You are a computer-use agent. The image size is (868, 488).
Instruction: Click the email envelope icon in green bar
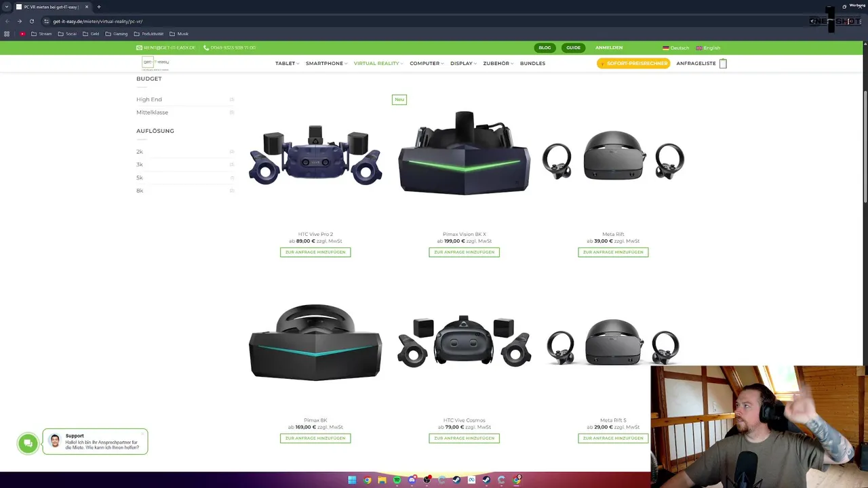click(x=139, y=48)
